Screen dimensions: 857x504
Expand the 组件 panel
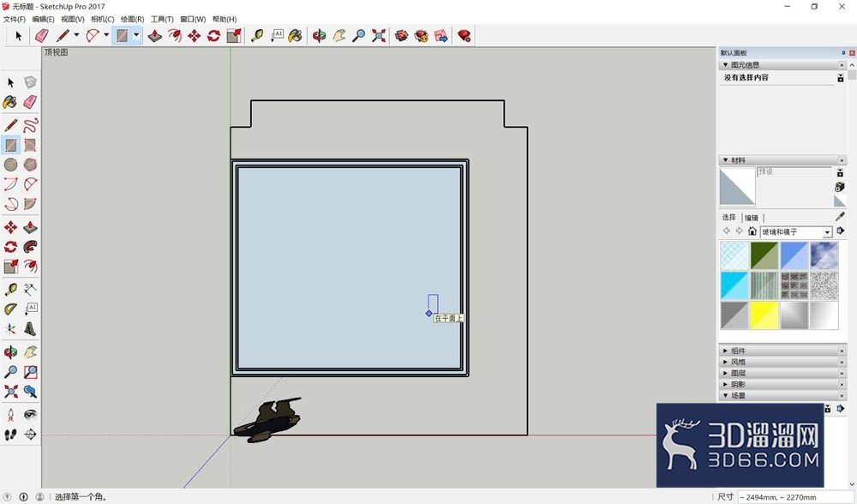tap(726, 351)
